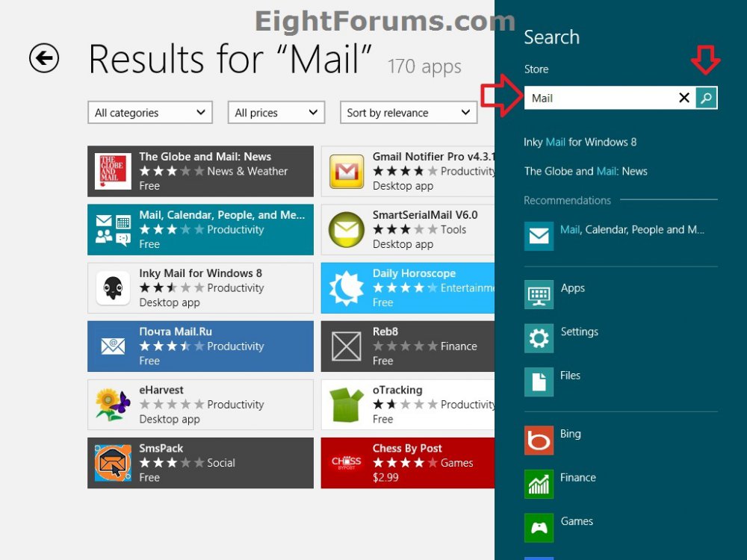
Task: Open the All prices dropdown
Action: 276,113
